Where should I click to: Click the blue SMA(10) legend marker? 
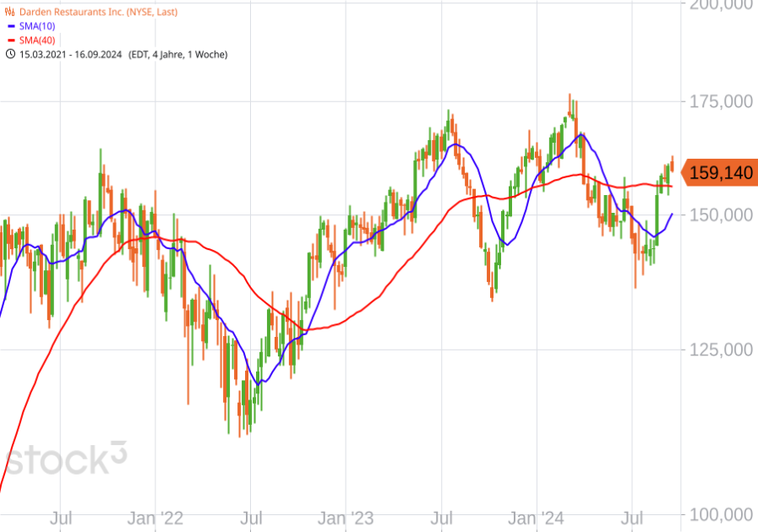coord(11,26)
